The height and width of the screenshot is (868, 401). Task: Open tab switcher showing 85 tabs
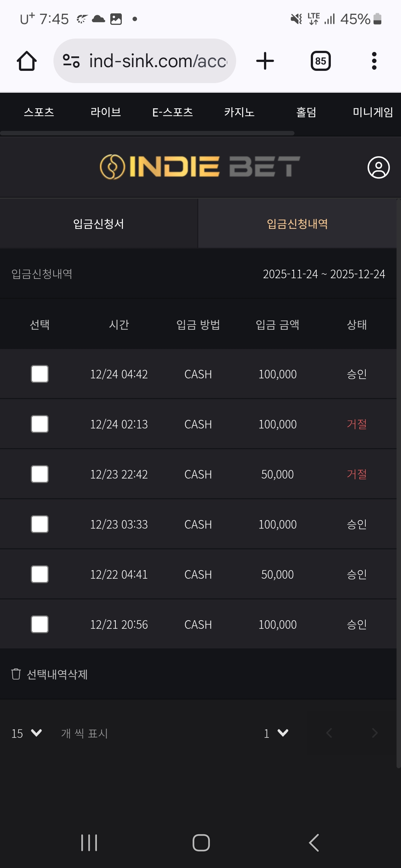[320, 61]
